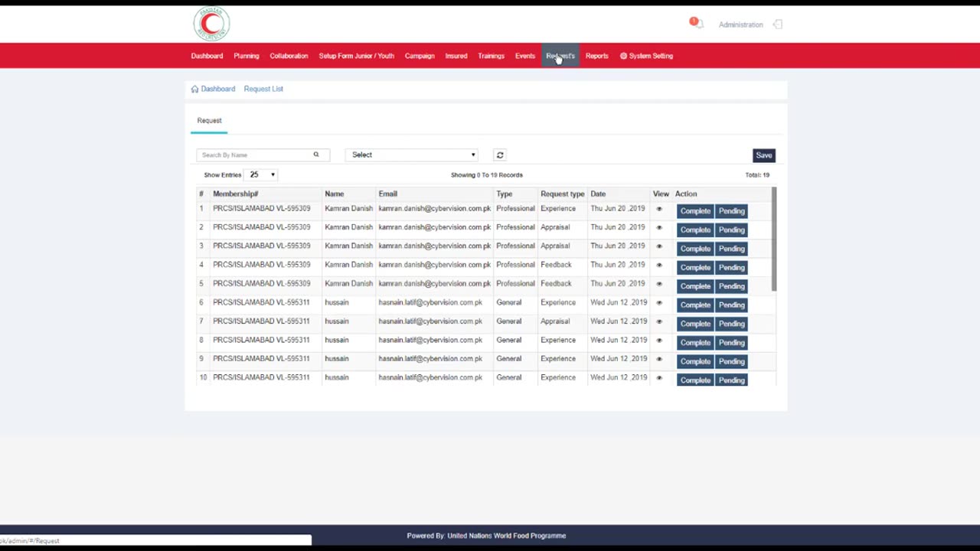The width and height of the screenshot is (980, 551).
Task: Open the Dashboard menu
Action: (x=207, y=56)
